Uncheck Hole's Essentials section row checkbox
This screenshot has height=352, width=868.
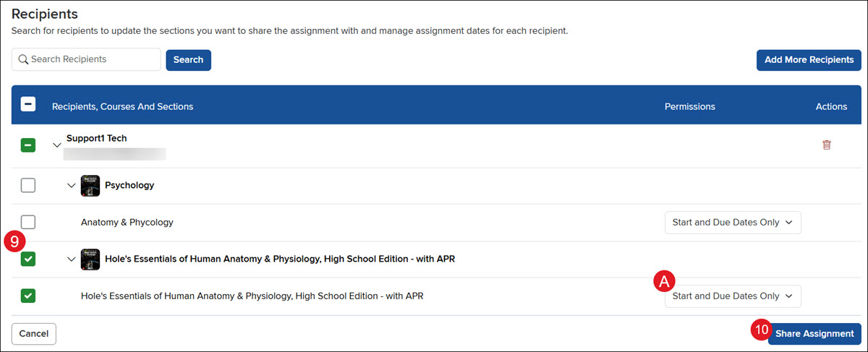27,296
